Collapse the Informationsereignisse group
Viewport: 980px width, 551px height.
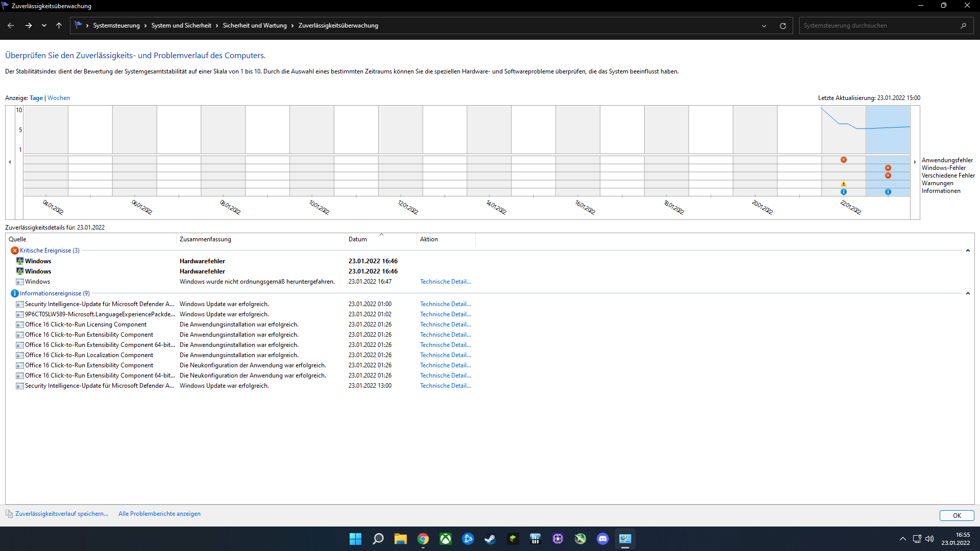click(967, 293)
